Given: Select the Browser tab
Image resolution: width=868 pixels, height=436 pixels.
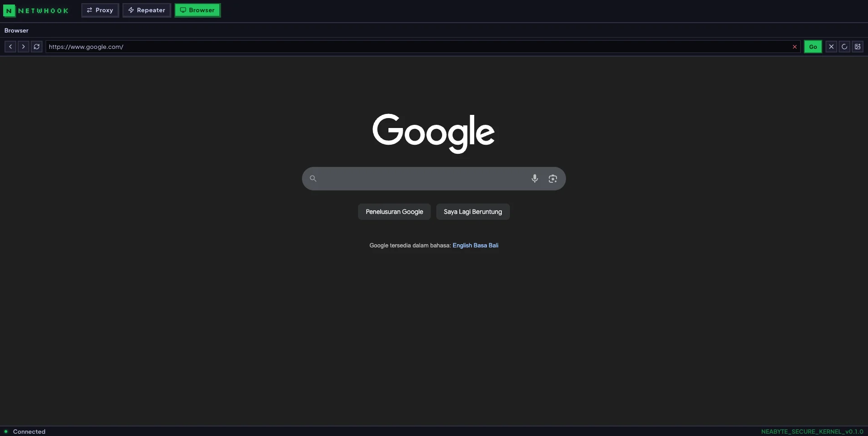Looking at the screenshot, I should pos(198,10).
